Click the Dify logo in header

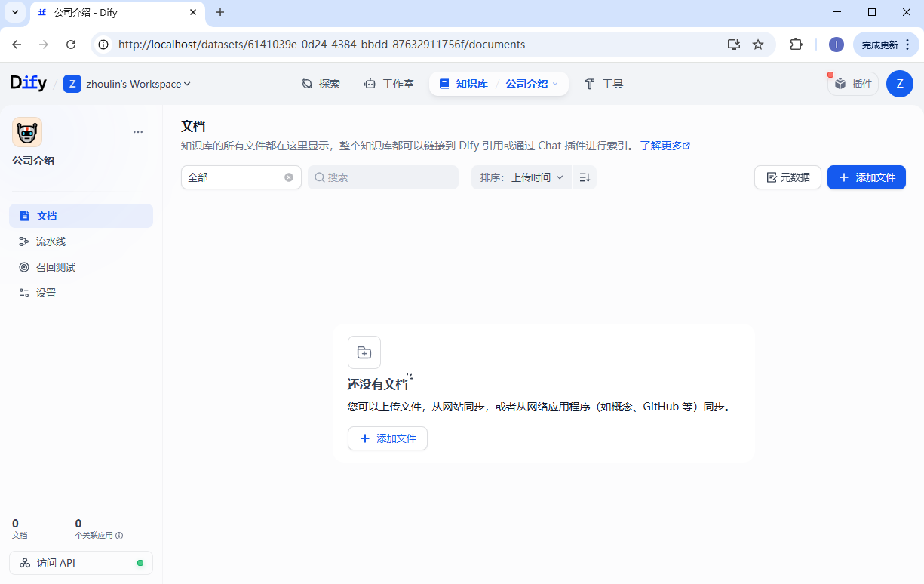(29, 83)
